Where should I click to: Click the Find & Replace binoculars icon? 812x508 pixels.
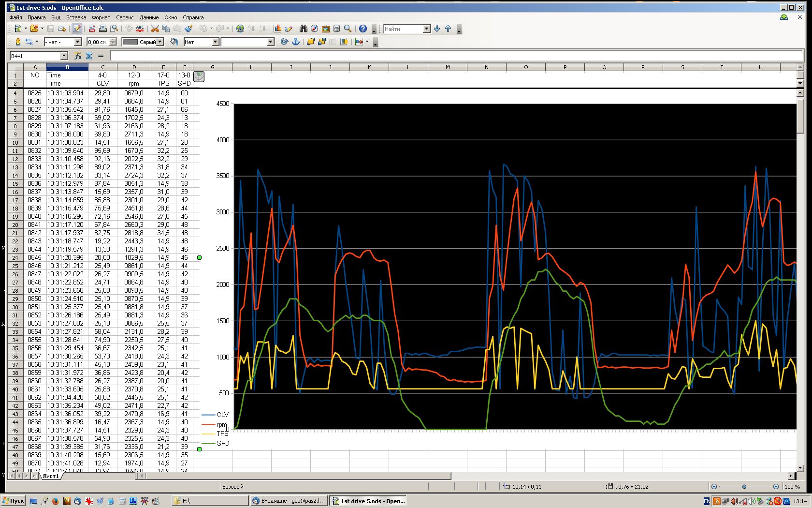304,29
